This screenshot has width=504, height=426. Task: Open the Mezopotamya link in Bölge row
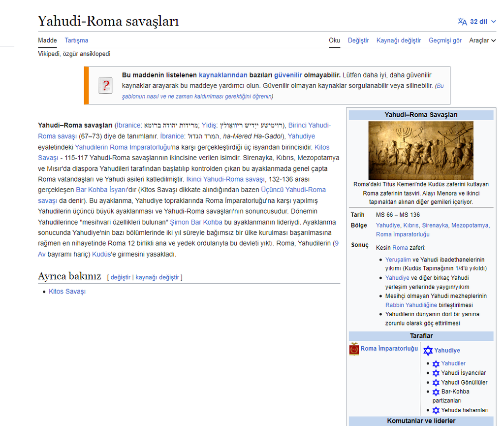coord(470,226)
